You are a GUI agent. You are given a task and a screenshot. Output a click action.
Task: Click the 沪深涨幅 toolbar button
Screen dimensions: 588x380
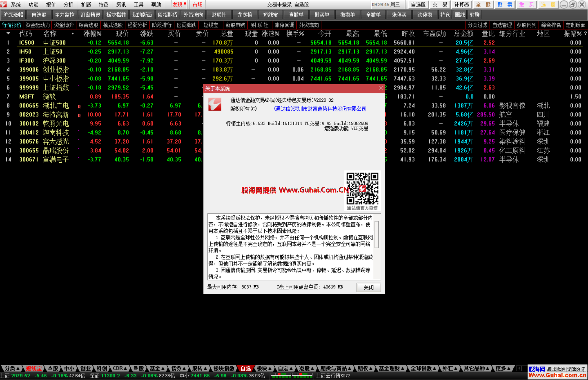pos(13,15)
